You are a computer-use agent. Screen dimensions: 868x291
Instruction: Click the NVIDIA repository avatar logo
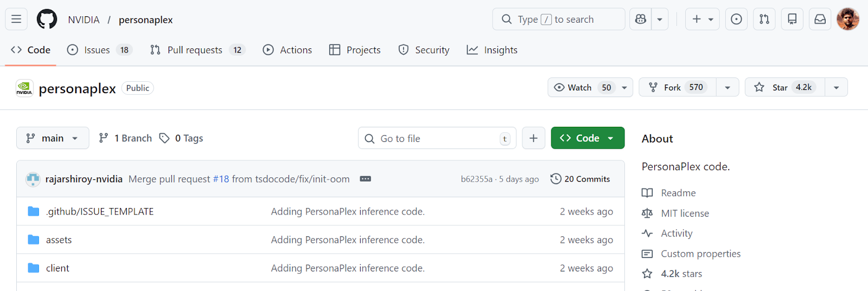click(24, 88)
